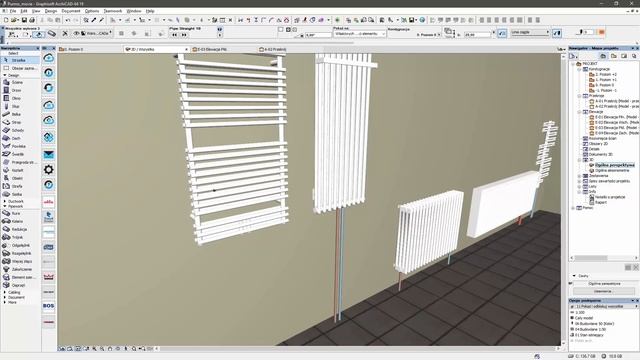This screenshot has width=640, height=360.
Task: Close the 3D / Wszystko tab
Action: [187, 49]
